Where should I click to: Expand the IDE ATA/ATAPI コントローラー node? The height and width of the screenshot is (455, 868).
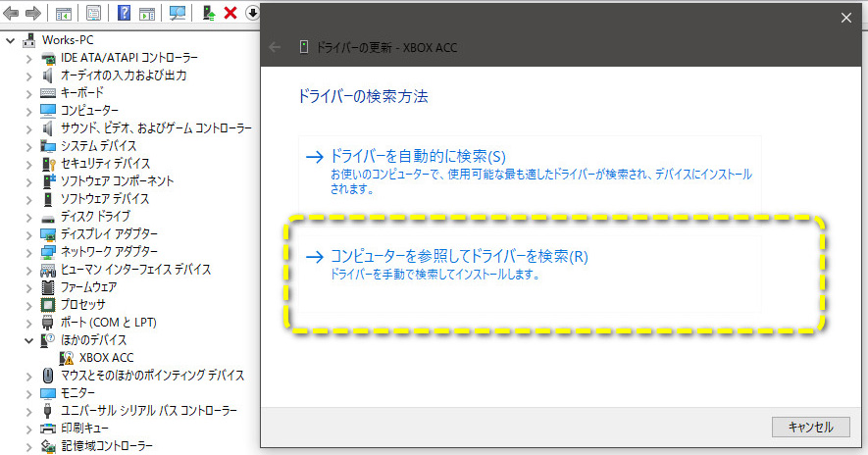coord(28,58)
